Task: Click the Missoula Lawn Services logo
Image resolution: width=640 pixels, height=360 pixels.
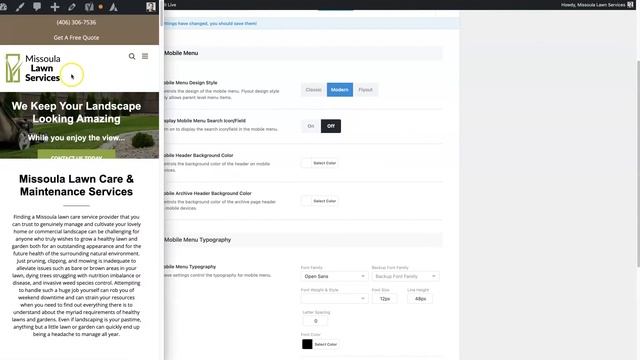Action: click(33, 68)
